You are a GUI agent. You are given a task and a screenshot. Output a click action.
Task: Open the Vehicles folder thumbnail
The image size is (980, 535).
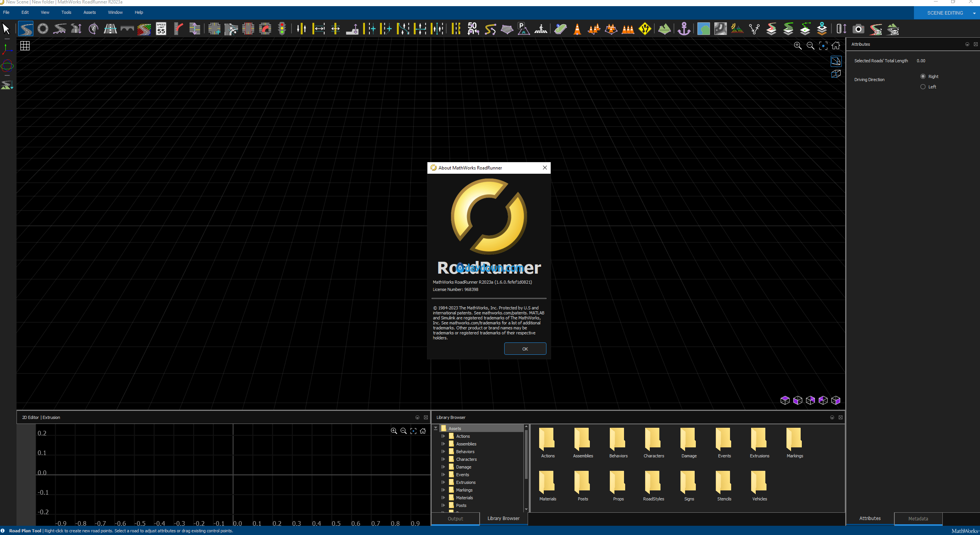click(x=759, y=486)
